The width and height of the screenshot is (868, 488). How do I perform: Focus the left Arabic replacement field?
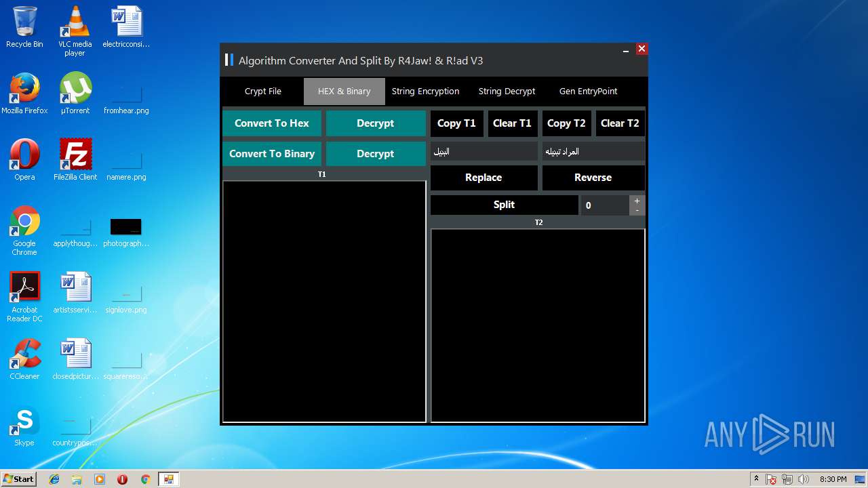484,151
